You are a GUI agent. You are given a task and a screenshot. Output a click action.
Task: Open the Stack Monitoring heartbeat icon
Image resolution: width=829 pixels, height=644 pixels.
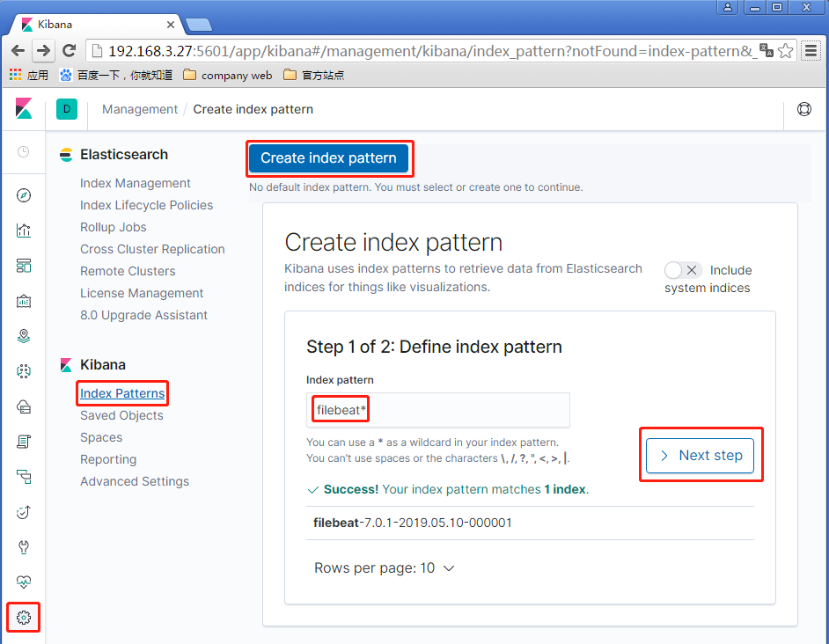tap(23, 582)
